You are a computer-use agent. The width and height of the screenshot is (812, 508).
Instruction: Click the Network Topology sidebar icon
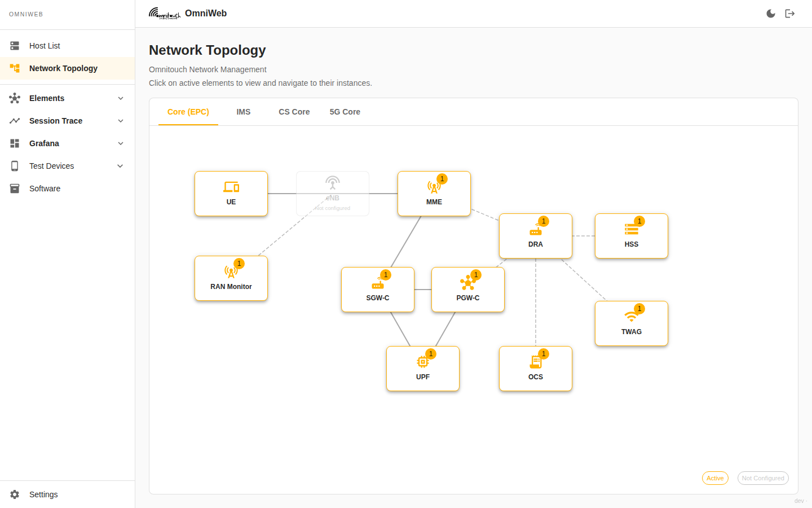15,68
